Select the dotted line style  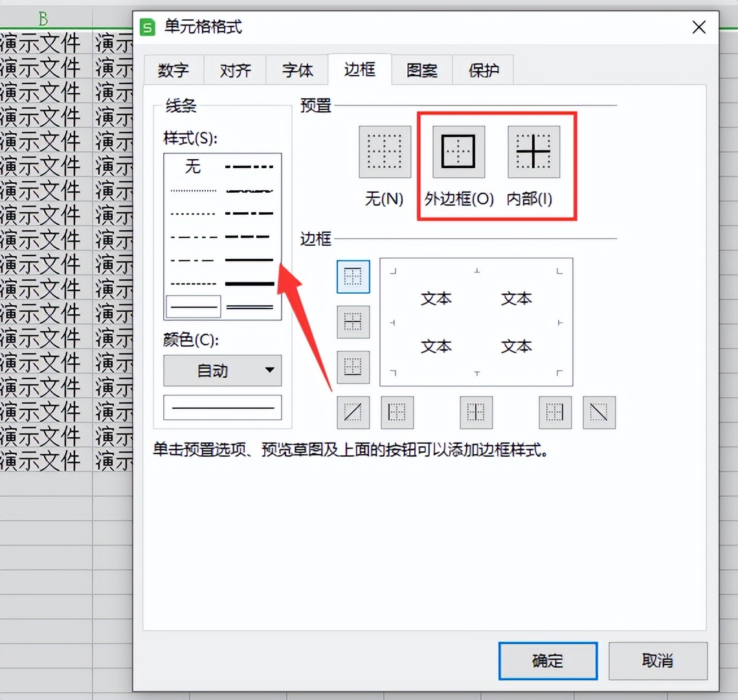coord(192,190)
